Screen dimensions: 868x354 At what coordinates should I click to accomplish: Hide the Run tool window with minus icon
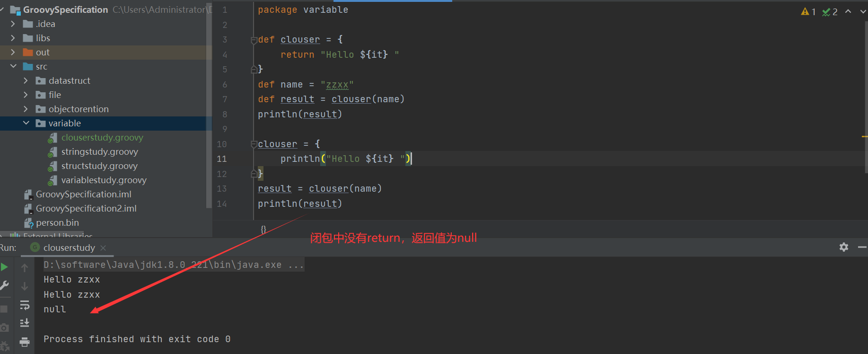pos(862,247)
